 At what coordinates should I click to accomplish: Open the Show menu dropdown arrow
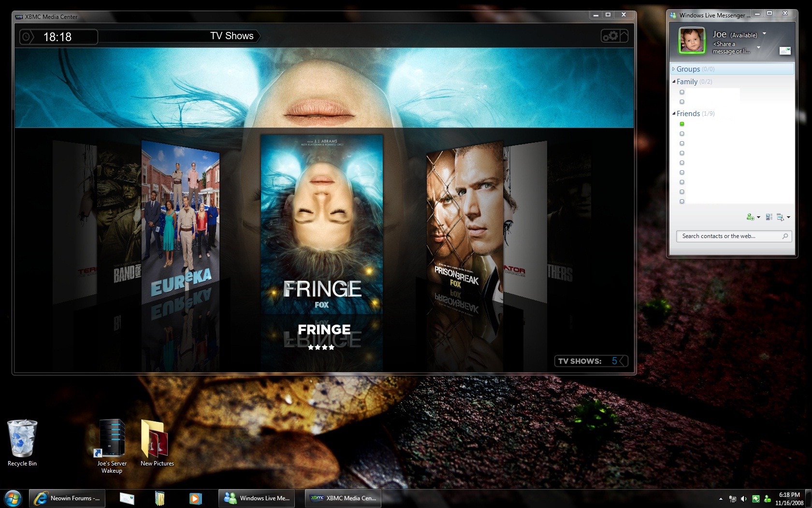(788, 217)
